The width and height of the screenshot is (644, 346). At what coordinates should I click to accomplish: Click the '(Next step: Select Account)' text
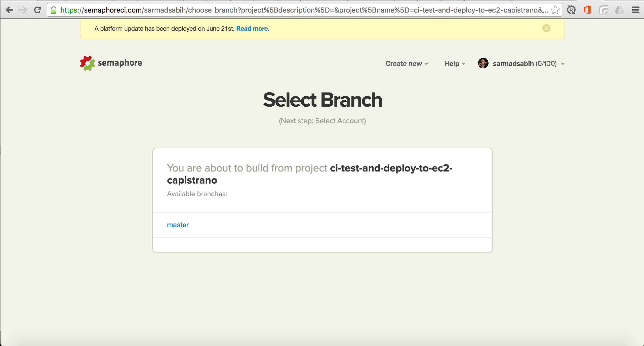(322, 121)
